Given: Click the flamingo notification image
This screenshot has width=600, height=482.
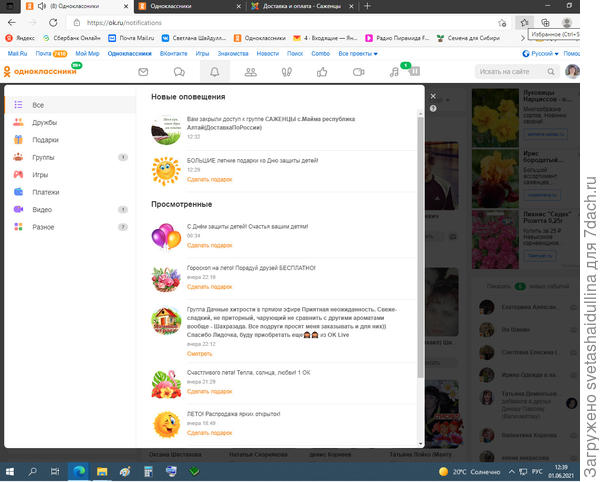Looking at the screenshot, I should point(166,384).
